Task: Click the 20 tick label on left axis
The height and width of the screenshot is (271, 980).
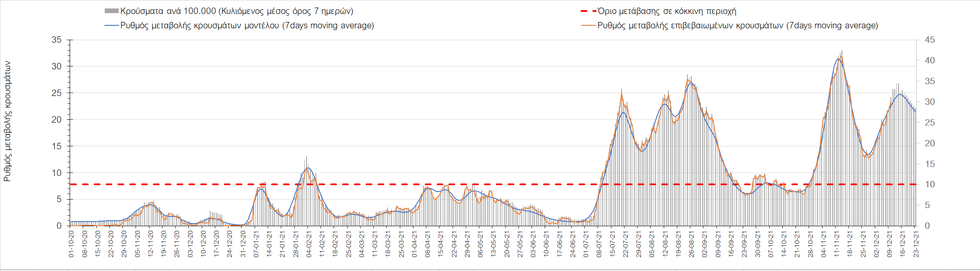Action: point(57,120)
